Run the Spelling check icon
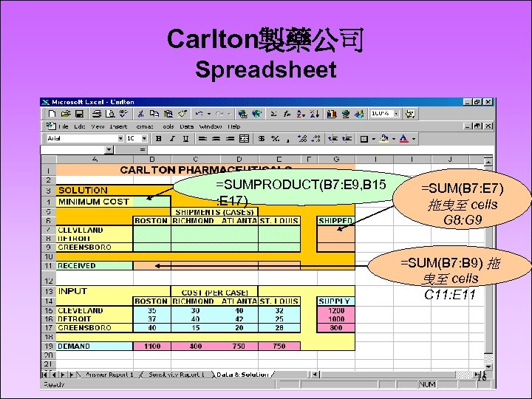Image resolution: width=532 pixels, height=399 pixels. pyautogui.click(x=123, y=114)
